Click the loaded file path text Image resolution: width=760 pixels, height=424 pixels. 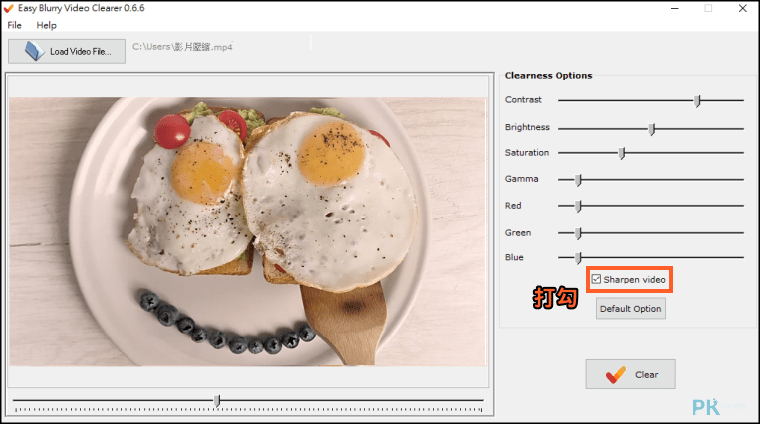[x=182, y=47]
